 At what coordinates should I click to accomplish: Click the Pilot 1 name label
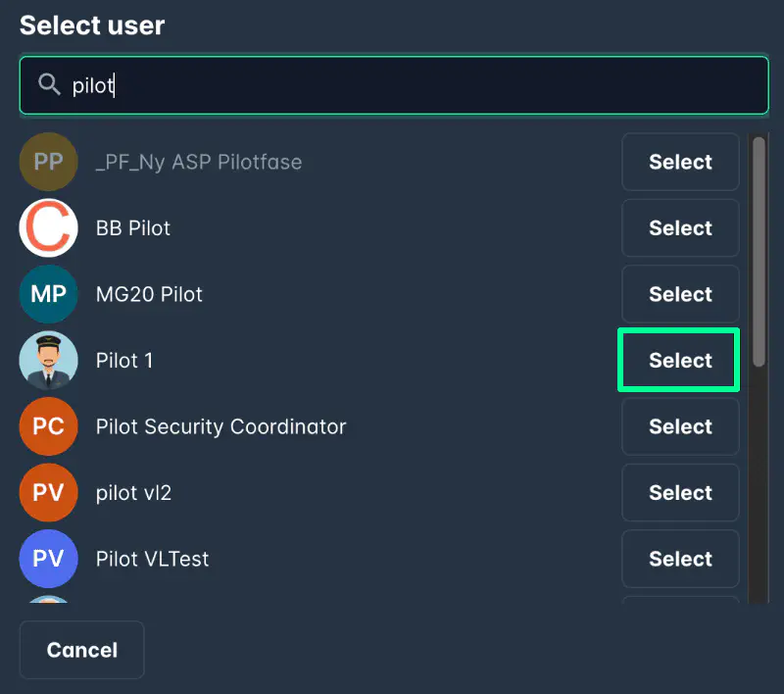point(124,360)
